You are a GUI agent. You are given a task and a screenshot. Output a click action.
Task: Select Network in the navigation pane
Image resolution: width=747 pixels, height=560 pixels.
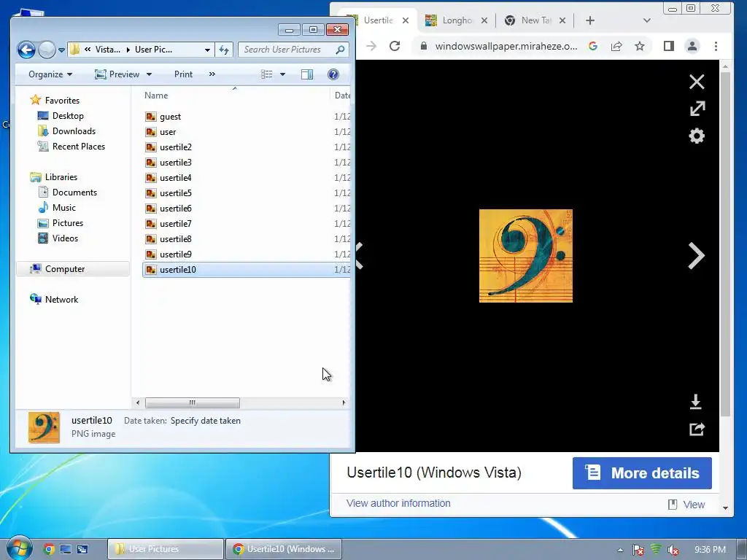tap(61, 300)
